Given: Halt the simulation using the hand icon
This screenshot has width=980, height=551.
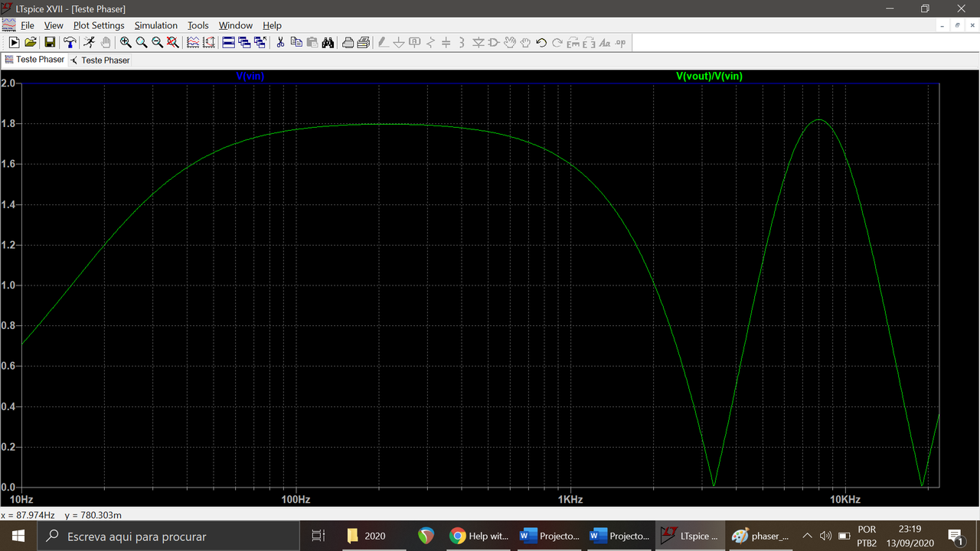Looking at the screenshot, I should tap(106, 43).
